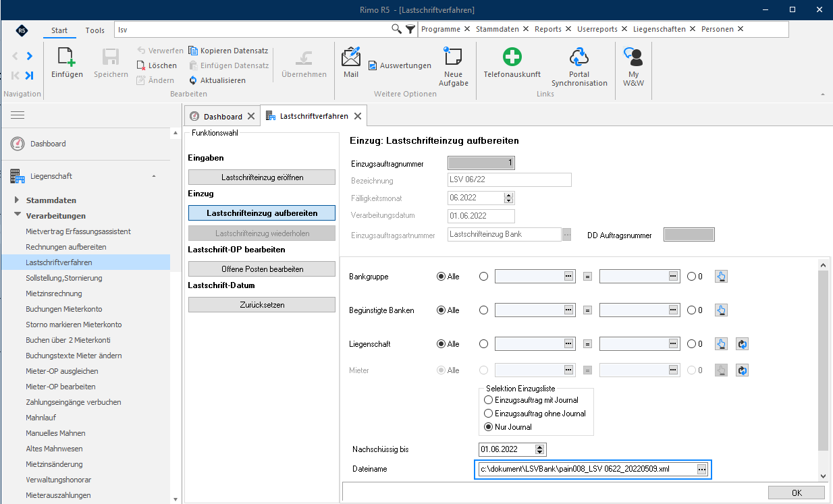833x504 pixels.
Task: Confirm with the OK button
Action: click(x=797, y=493)
